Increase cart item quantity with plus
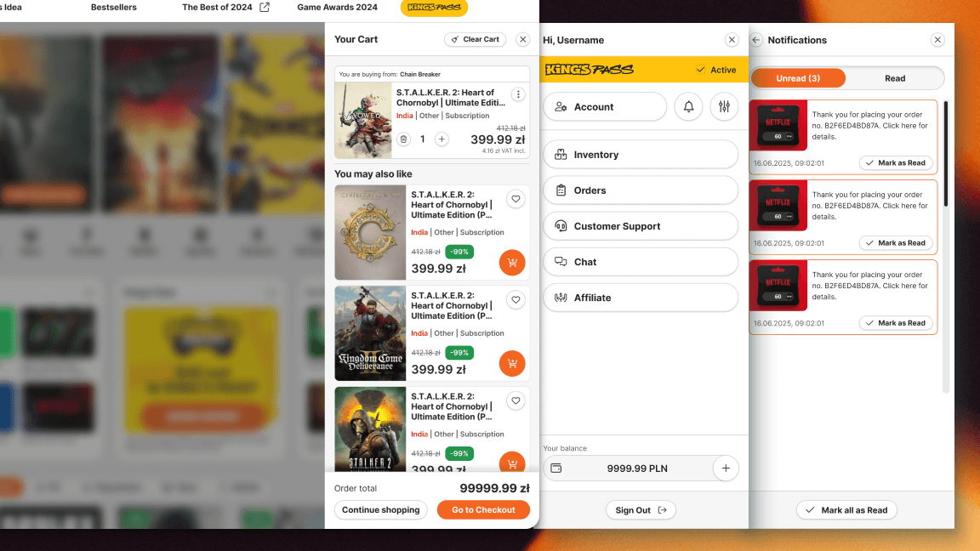This screenshot has width=980, height=551. [442, 139]
